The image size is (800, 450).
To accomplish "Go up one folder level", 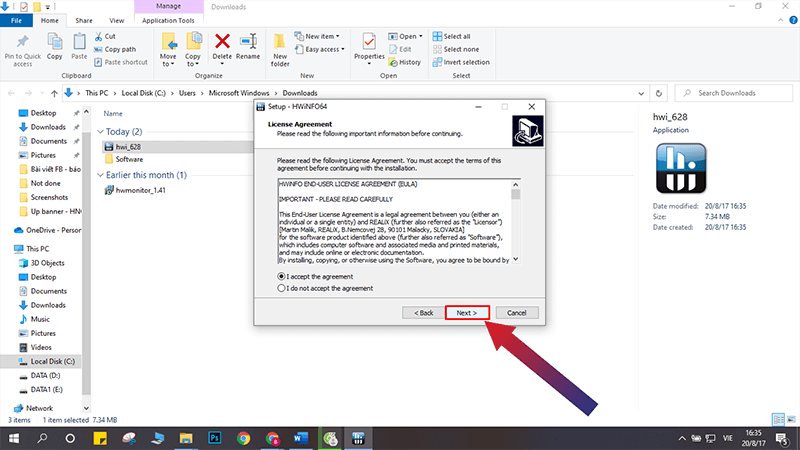I will tap(54, 93).
